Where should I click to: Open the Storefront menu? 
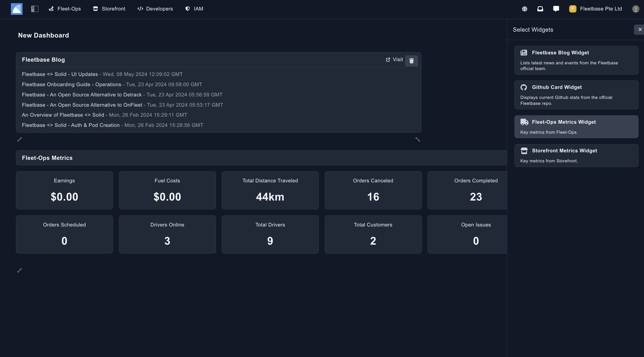point(109,9)
